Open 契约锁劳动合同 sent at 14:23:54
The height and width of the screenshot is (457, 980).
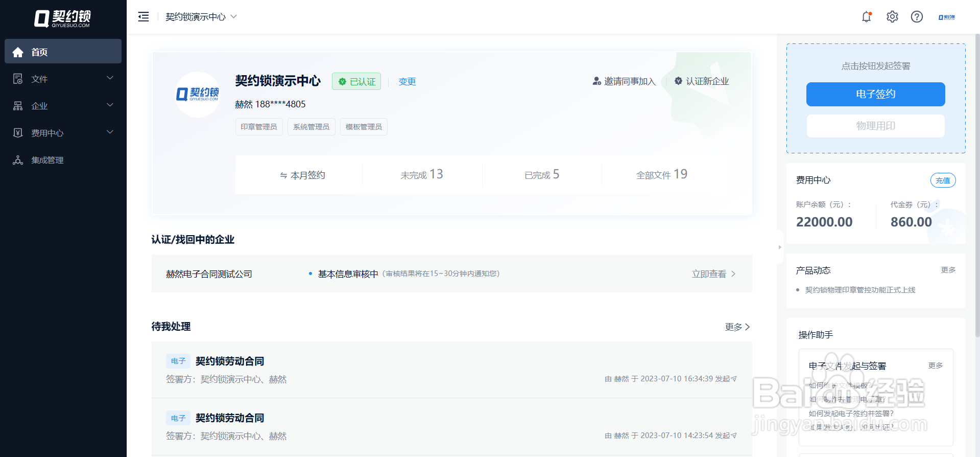[230, 418]
